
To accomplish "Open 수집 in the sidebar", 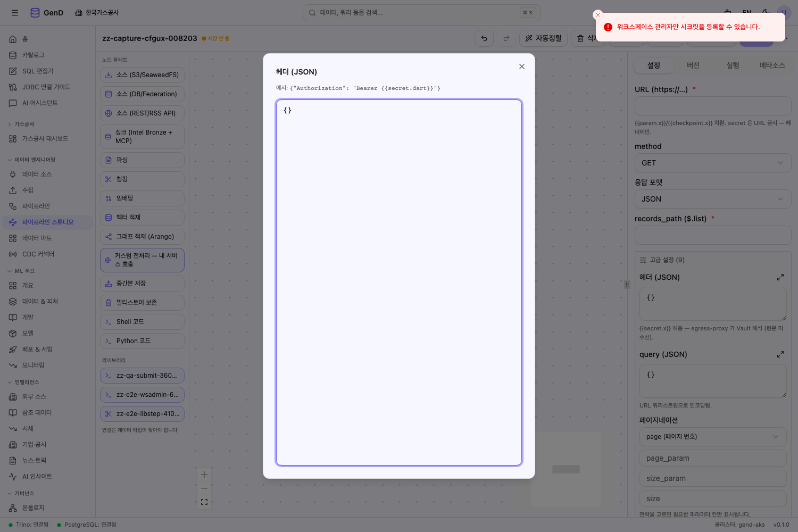I will coord(48,190).
